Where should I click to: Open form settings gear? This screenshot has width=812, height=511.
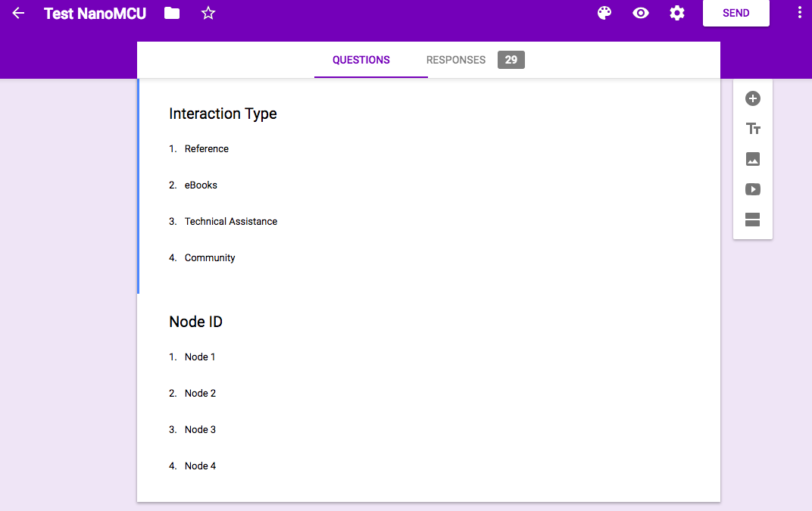(677, 13)
